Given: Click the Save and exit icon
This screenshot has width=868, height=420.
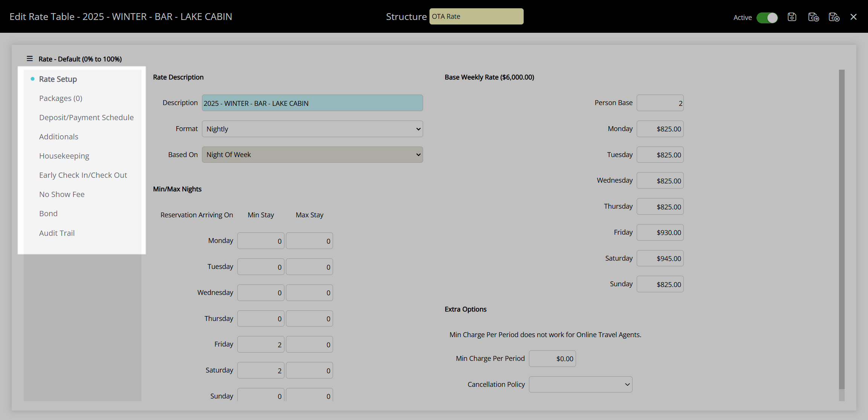Looking at the screenshot, I should coord(834,17).
